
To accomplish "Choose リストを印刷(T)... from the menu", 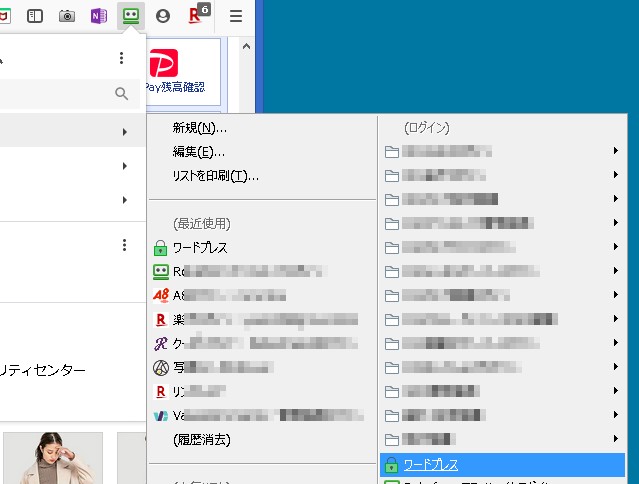I will pos(215,176).
